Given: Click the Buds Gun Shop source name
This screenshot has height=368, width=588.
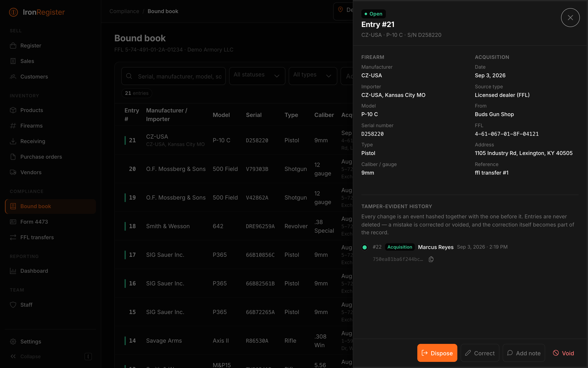Looking at the screenshot, I should click(494, 114).
